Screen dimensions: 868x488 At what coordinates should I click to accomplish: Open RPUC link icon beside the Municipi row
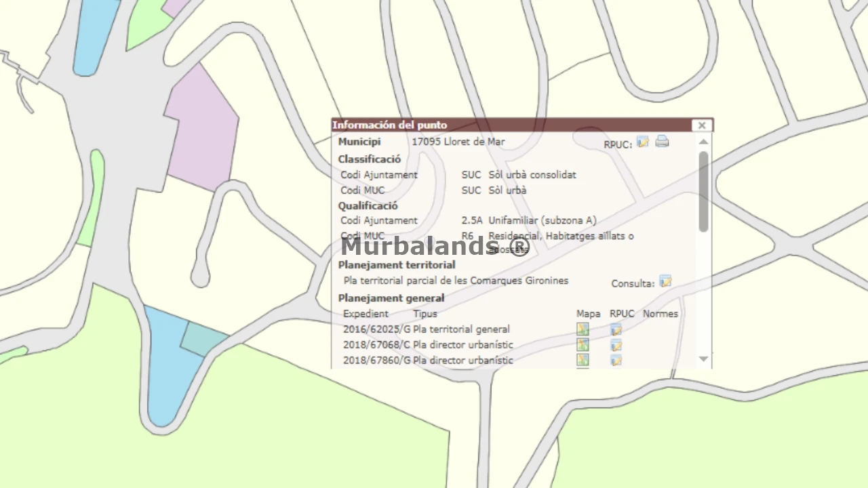642,142
